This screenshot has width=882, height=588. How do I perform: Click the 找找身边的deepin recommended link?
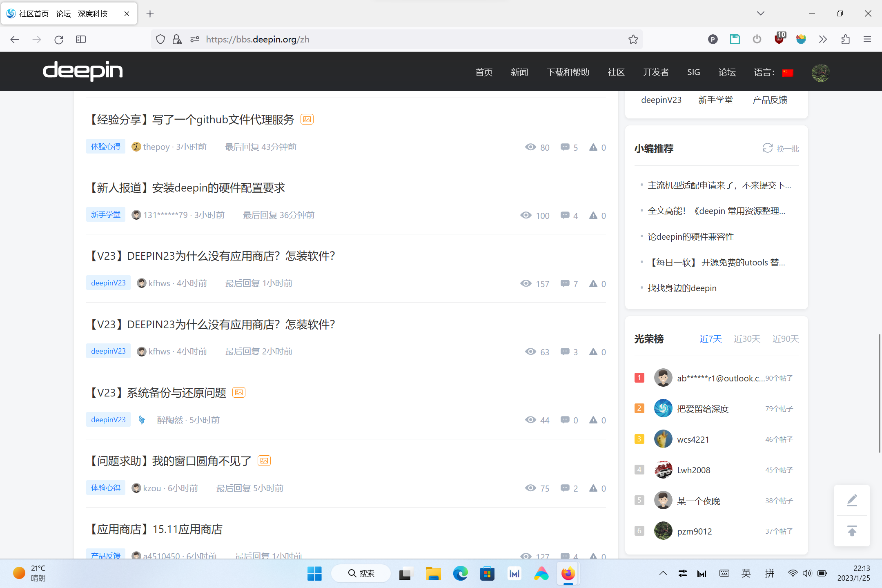point(682,288)
